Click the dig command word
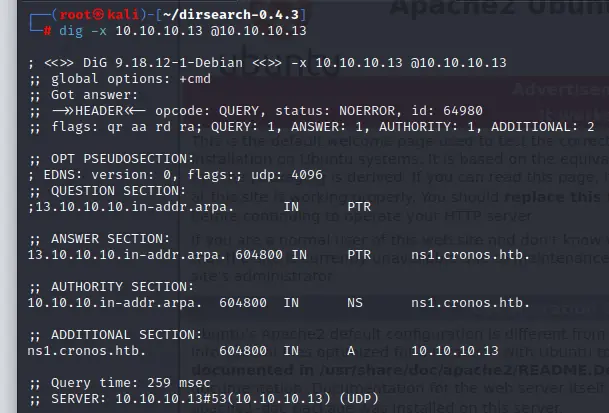Screen dimensions: 609x413 point(71,31)
